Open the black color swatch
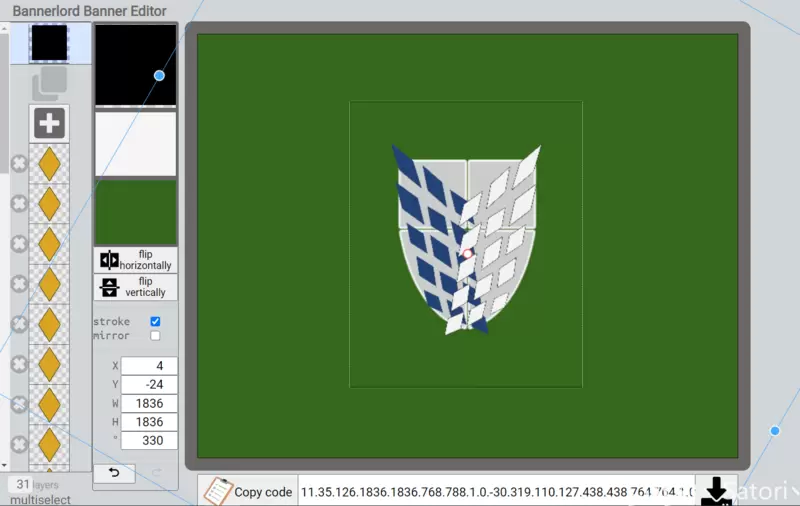Screen dimensions: 800x506 tap(136, 65)
